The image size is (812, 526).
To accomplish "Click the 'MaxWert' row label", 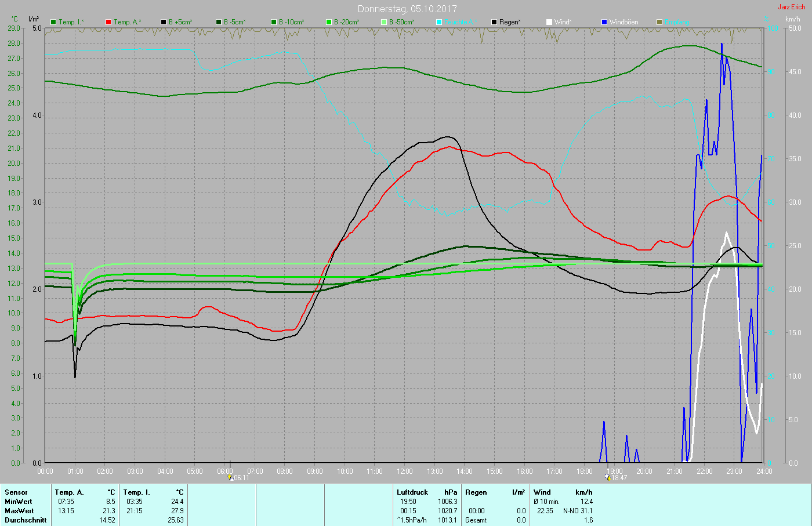I will coord(19,511).
